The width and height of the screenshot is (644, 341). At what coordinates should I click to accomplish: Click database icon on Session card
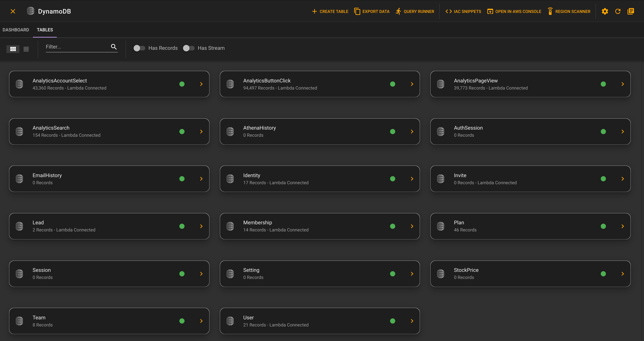(x=20, y=274)
